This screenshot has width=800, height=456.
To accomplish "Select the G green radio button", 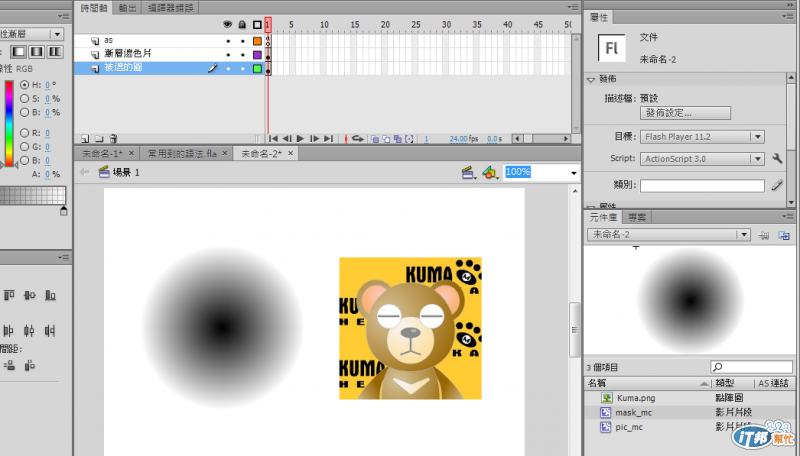I will (24, 146).
